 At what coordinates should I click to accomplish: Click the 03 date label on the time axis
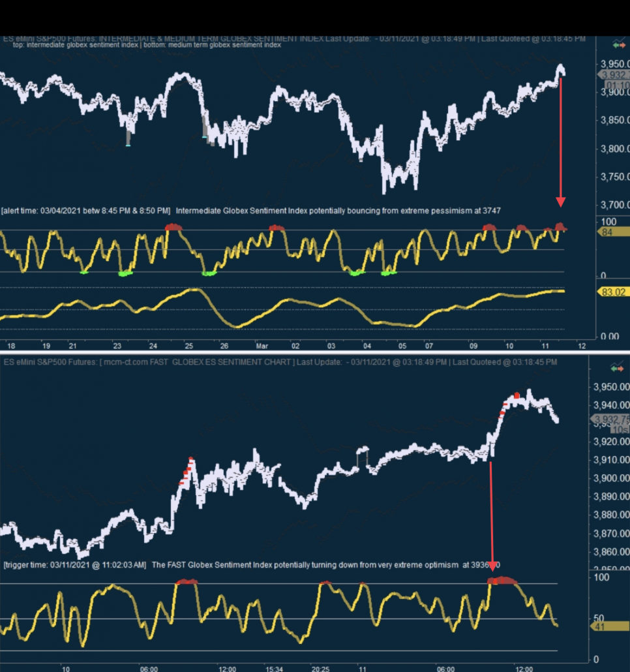pyautogui.click(x=331, y=346)
